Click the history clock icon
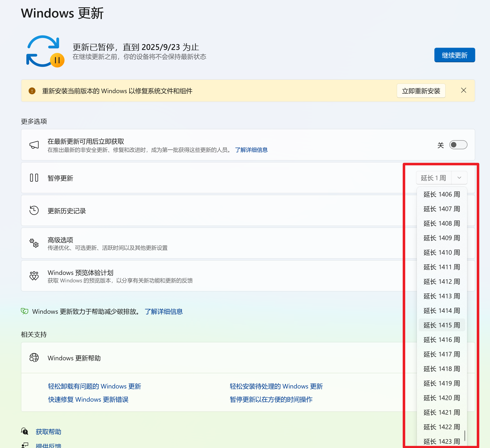 click(34, 210)
